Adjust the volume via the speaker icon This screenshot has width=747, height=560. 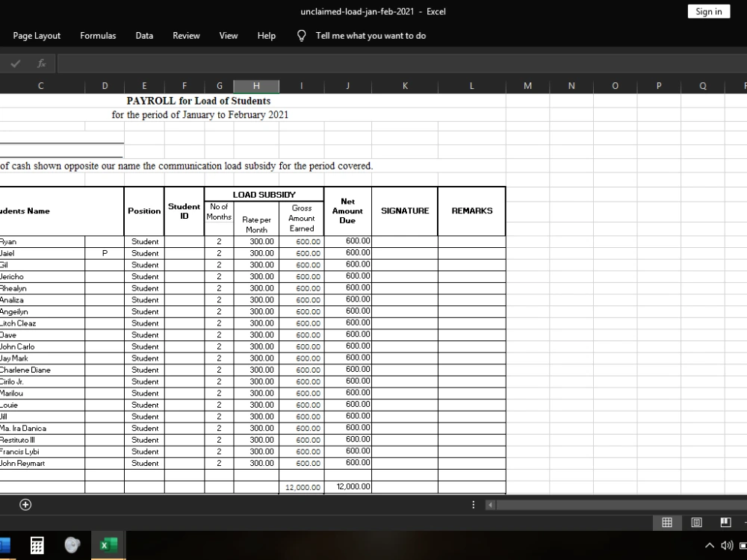point(726,545)
